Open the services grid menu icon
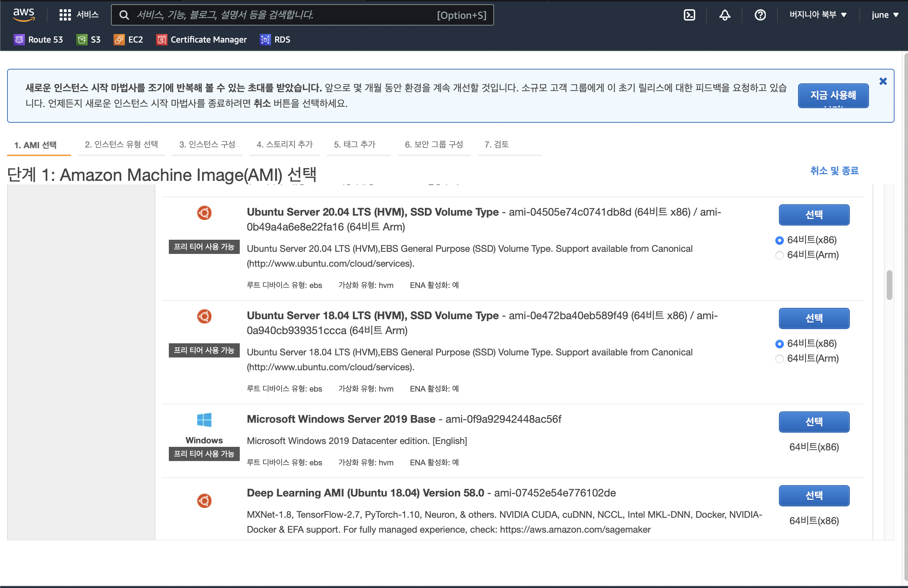Viewport: 908px width, 588px height. click(x=65, y=15)
